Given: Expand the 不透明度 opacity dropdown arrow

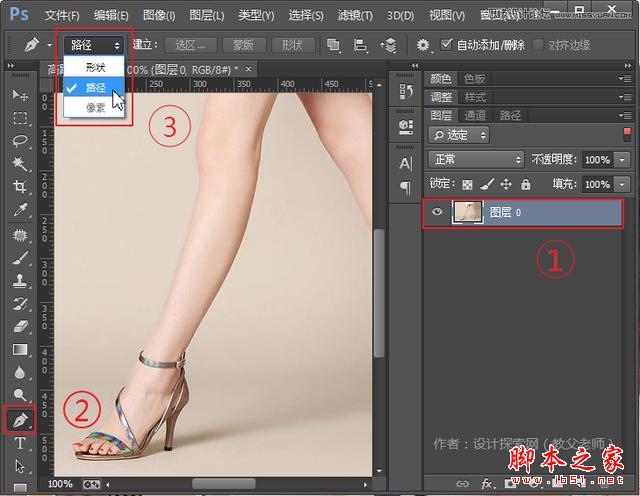Looking at the screenshot, I should point(623,160).
